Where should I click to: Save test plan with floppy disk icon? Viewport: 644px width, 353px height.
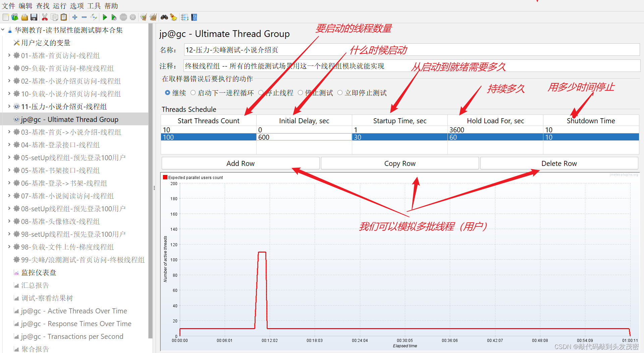point(34,17)
